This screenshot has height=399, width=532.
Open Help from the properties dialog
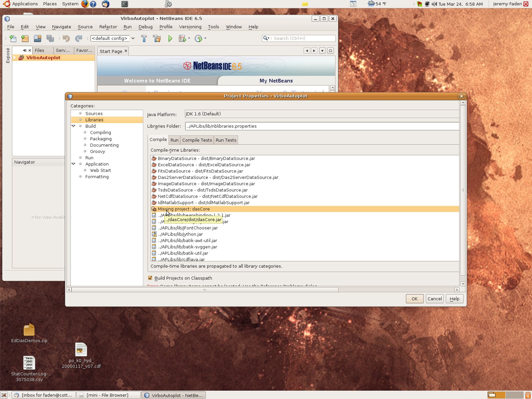(454, 299)
